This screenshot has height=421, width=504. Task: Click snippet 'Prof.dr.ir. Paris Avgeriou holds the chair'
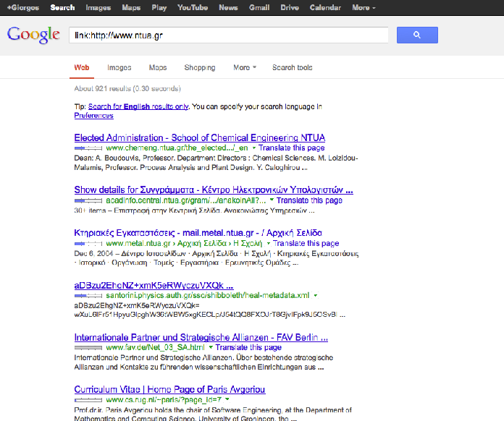tap(213, 414)
